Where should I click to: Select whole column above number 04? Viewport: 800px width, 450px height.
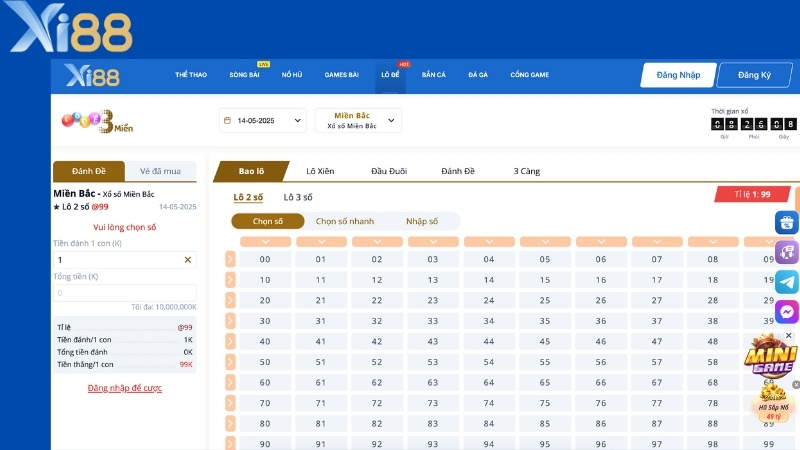[x=489, y=242]
